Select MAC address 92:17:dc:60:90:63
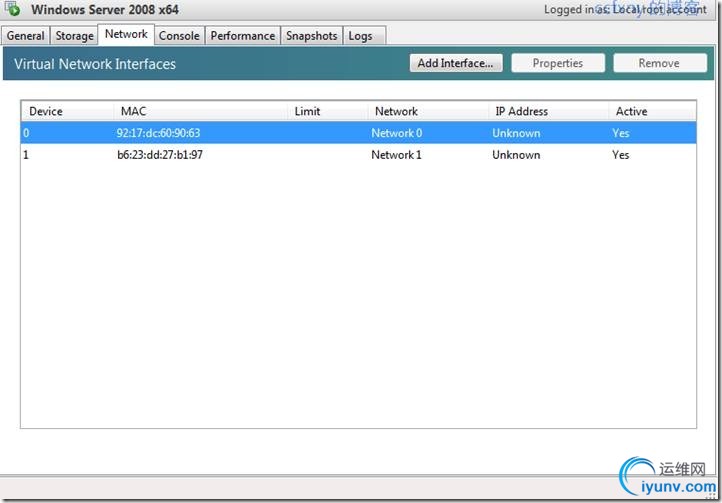The height and width of the screenshot is (503, 722). tap(158, 133)
